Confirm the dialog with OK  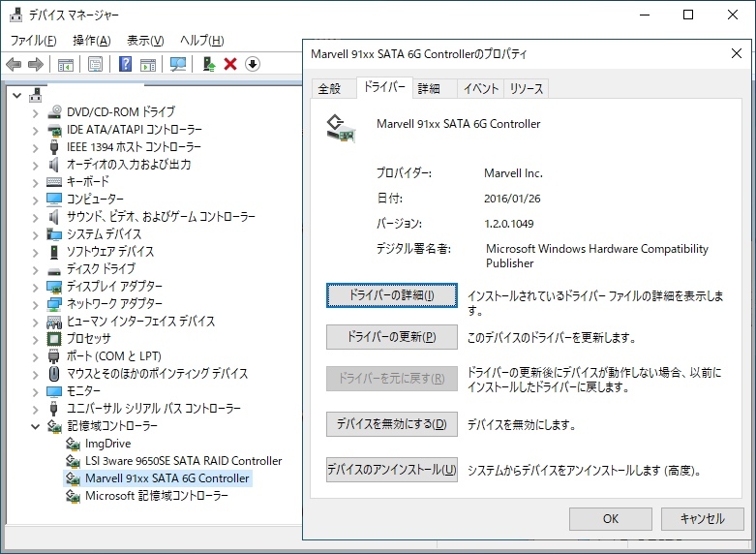(x=611, y=519)
